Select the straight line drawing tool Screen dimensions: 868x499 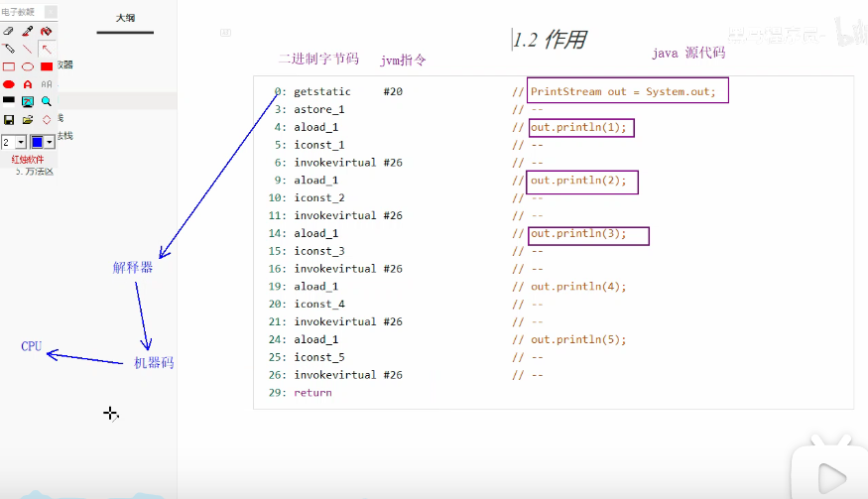(x=27, y=49)
